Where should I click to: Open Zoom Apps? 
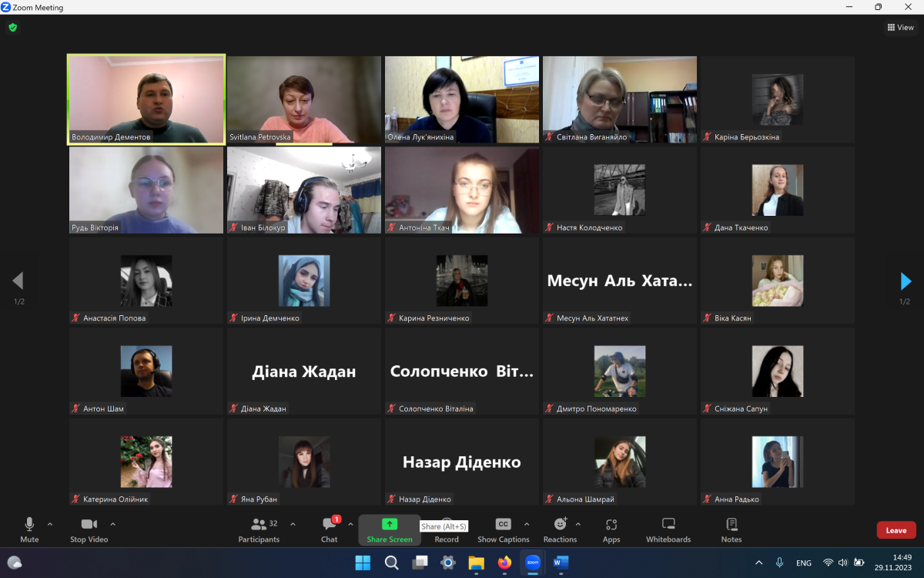[x=611, y=529]
